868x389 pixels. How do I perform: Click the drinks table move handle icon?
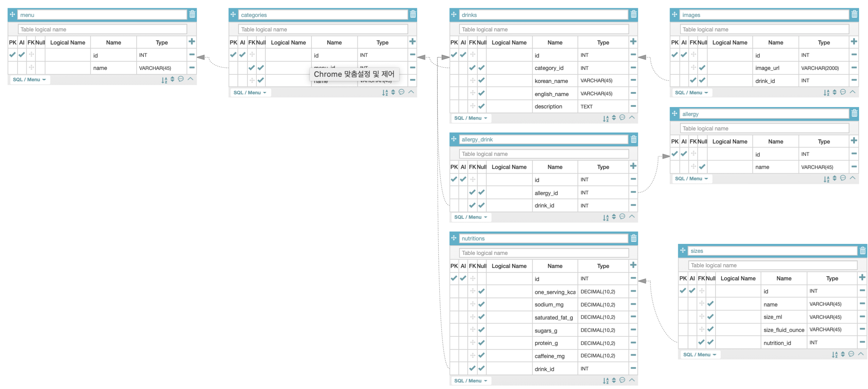(x=454, y=14)
